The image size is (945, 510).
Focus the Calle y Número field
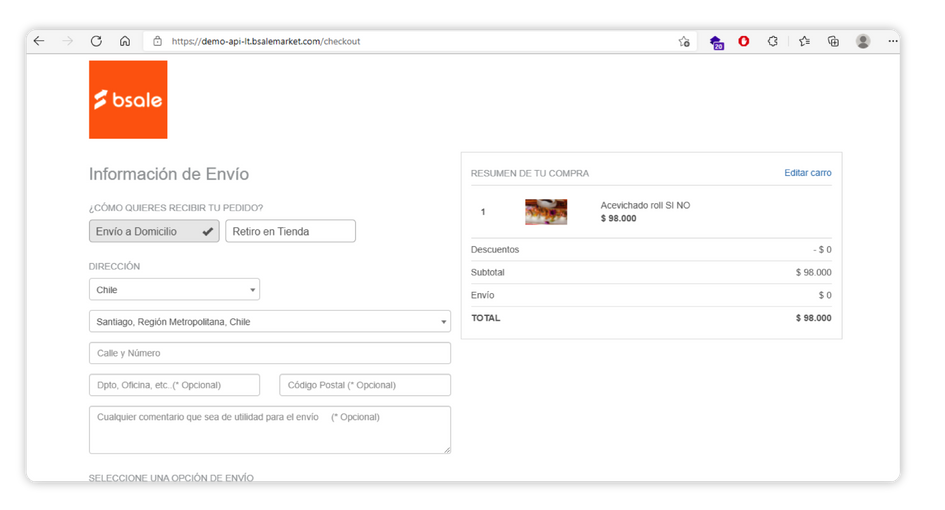[x=269, y=353]
